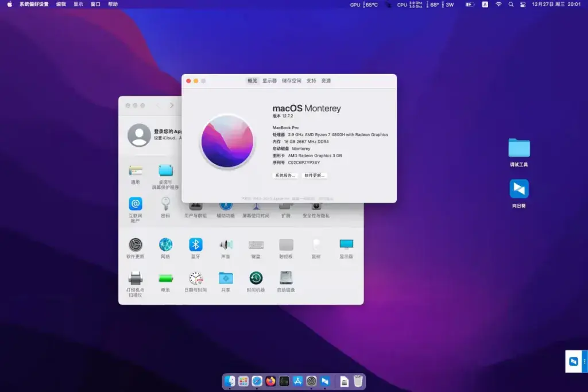Open 通用 (General) preference pane
The width and height of the screenshot is (588, 392).
[136, 174]
